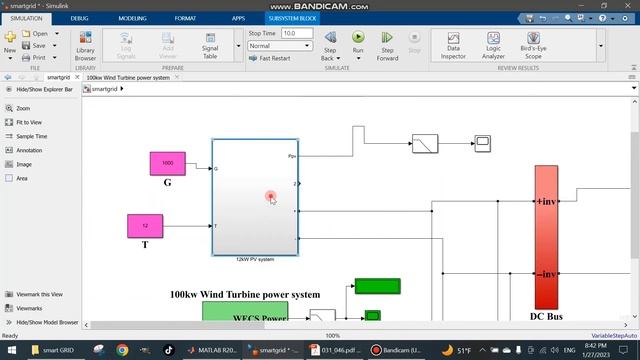Toggle Fast Restart
Viewport: 640px width, 360px height.
(270, 58)
